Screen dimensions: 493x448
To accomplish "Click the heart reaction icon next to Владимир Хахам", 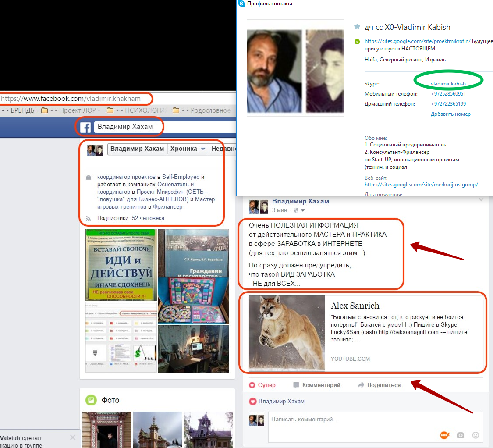I will tap(253, 402).
